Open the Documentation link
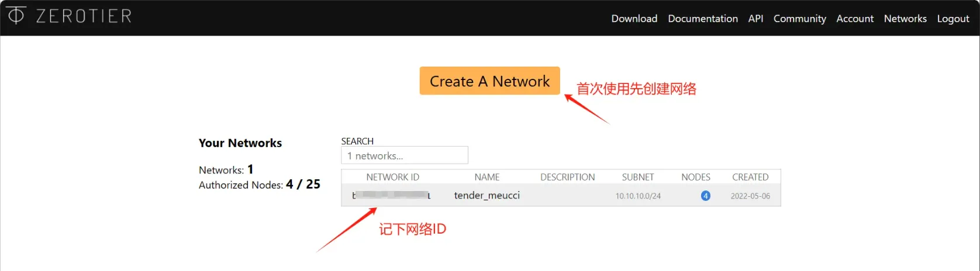The height and width of the screenshot is (271, 980). (703, 19)
